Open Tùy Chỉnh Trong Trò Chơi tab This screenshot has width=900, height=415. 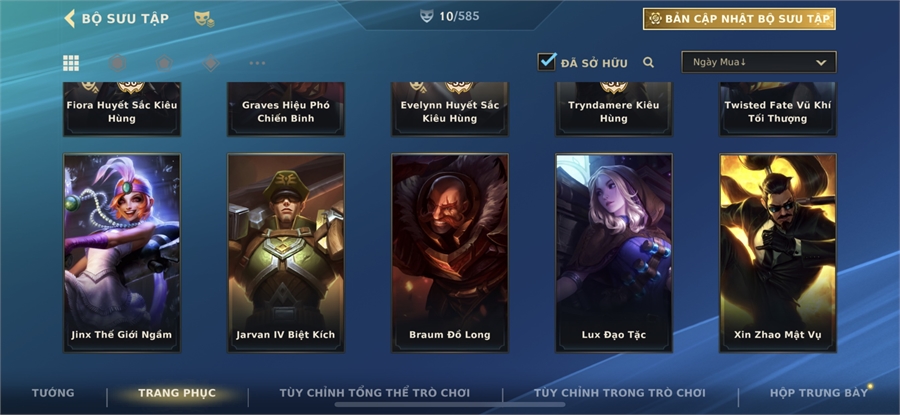(619, 393)
